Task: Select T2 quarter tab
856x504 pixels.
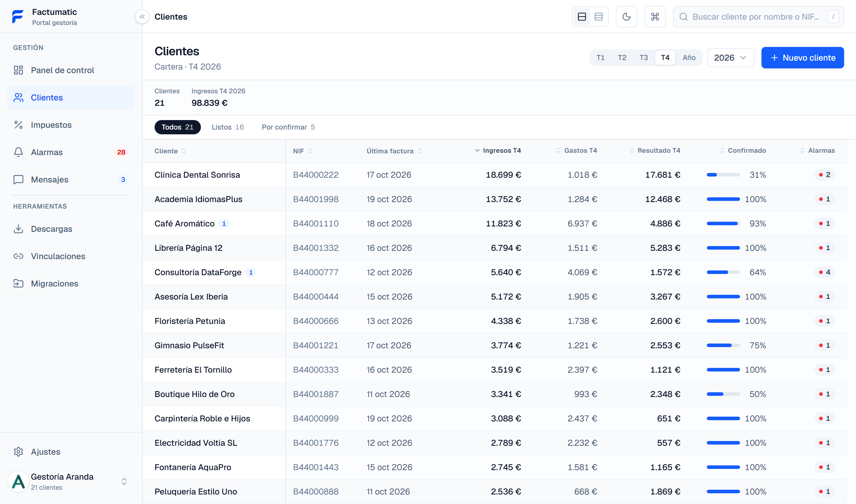Action: 622,58
